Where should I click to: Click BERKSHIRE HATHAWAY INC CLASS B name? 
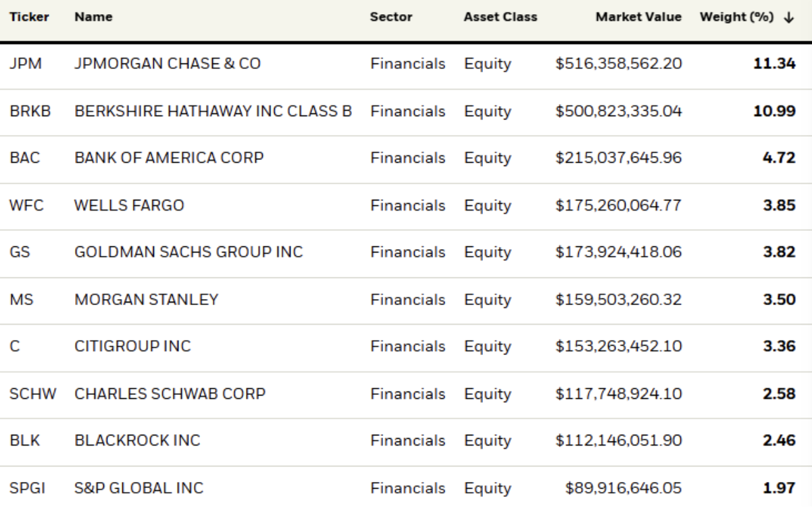[213, 111]
